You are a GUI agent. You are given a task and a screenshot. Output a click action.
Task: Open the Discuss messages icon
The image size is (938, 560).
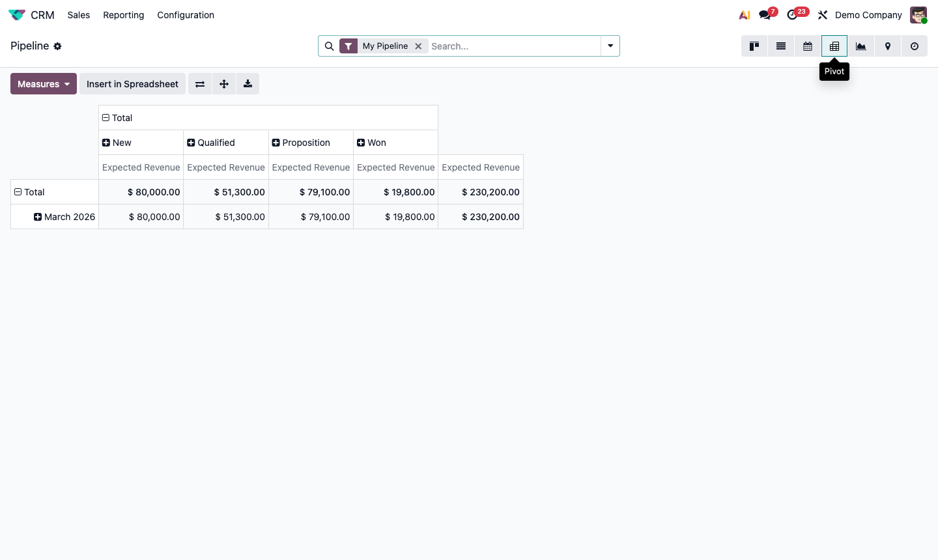point(767,14)
